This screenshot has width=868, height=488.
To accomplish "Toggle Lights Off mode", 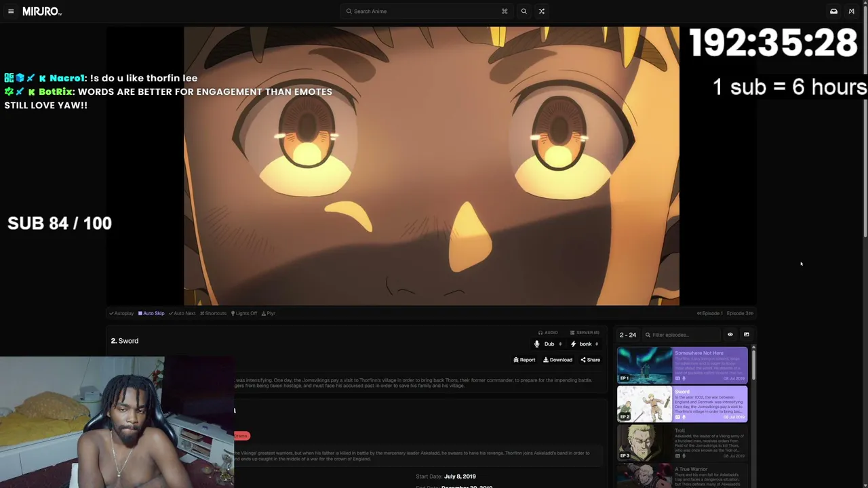I will coord(244,313).
